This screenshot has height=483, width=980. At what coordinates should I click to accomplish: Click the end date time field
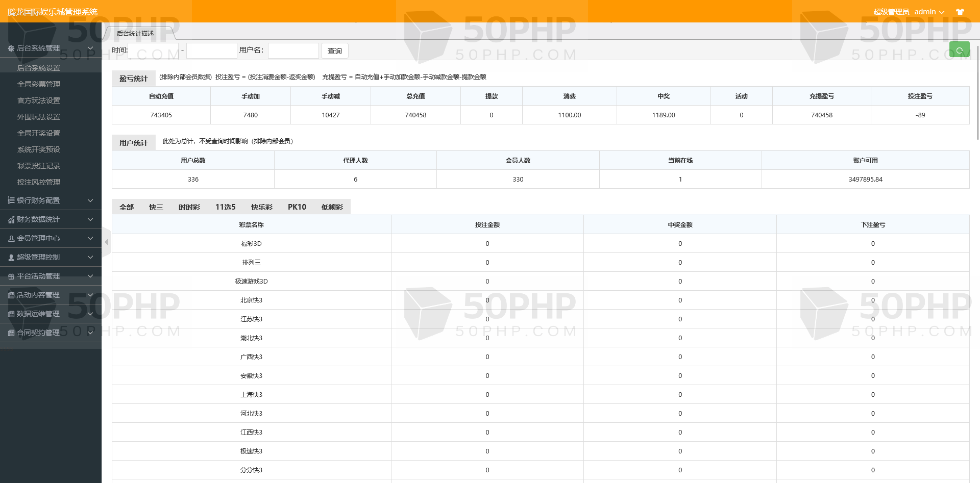coord(211,50)
